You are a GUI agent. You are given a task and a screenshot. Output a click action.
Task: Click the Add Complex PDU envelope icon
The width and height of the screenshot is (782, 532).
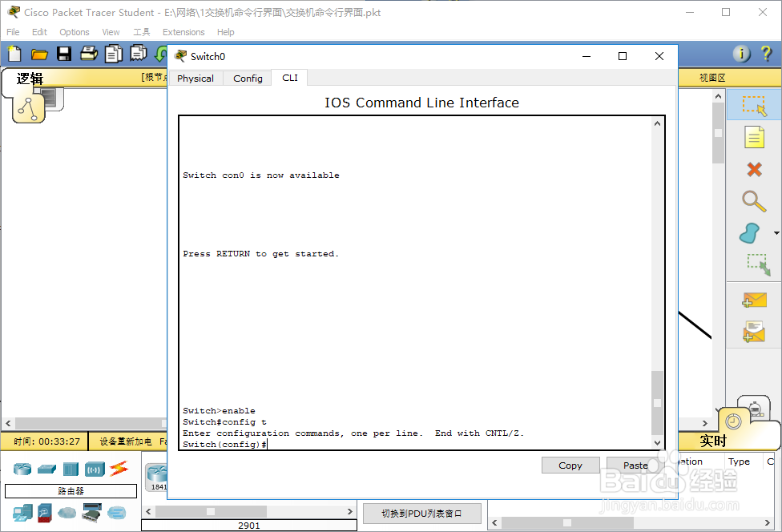point(754,332)
